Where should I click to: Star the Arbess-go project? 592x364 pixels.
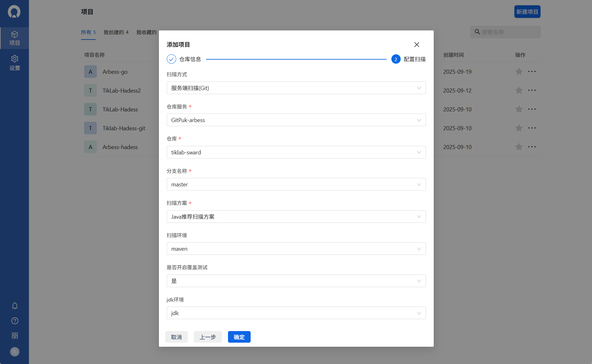[x=519, y=72]
